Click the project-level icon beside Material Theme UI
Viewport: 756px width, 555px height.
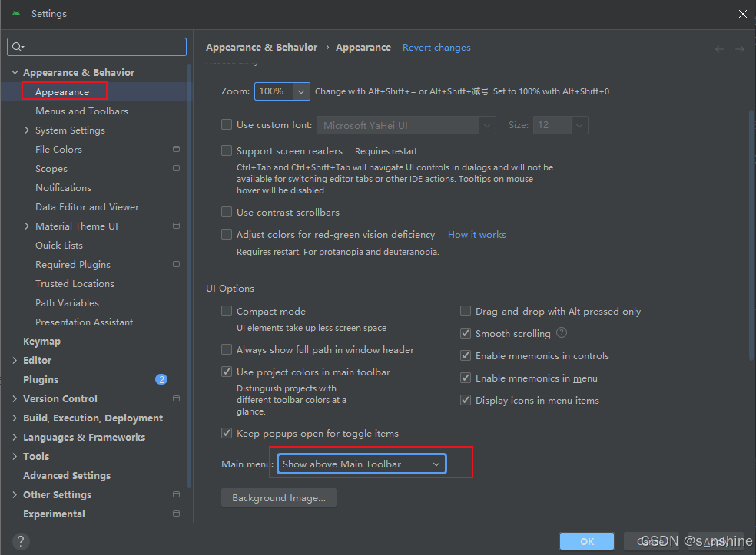[177, 226]
